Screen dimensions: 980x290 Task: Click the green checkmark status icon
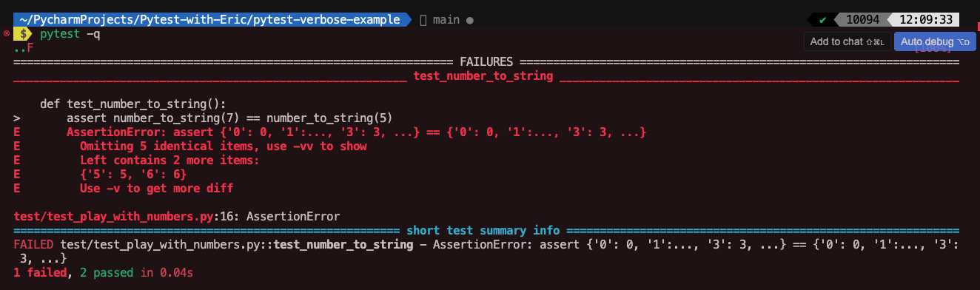tap(823, 20)
